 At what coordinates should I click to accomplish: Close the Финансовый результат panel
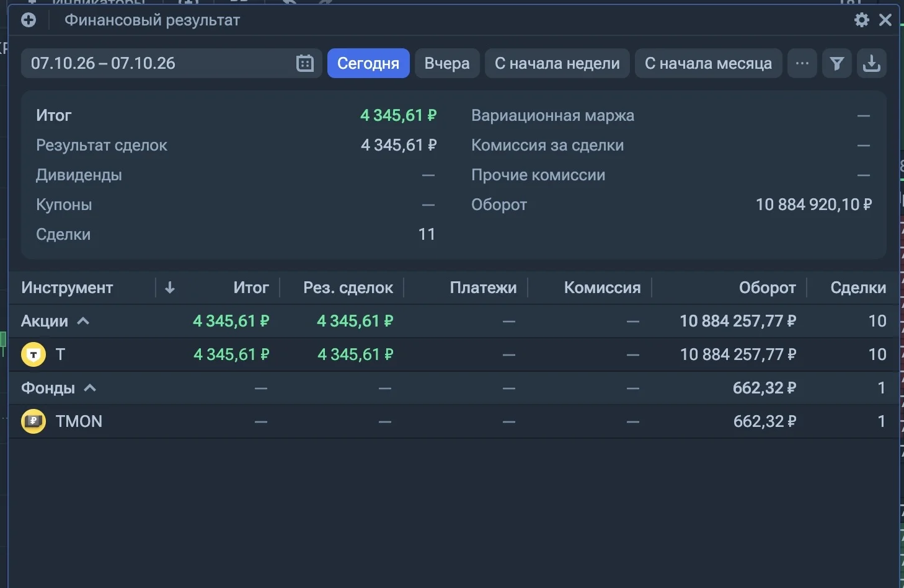[885, 20]
